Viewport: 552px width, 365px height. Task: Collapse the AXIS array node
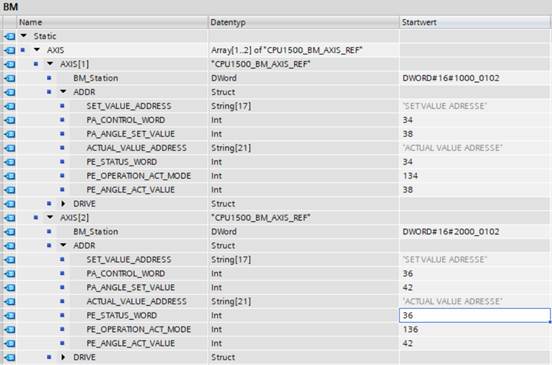point(37,50)
